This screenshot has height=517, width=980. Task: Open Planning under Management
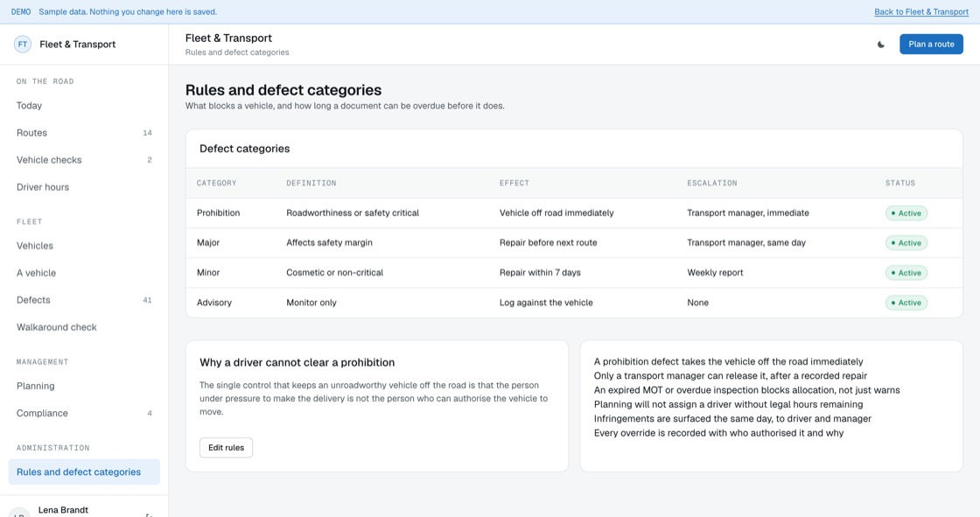pos(84,387)
